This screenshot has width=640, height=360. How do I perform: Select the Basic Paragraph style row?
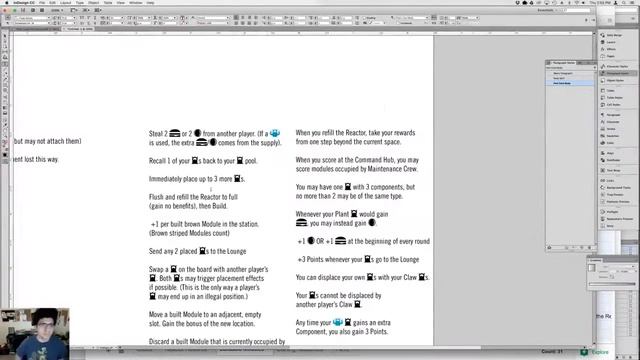point(570,73)
